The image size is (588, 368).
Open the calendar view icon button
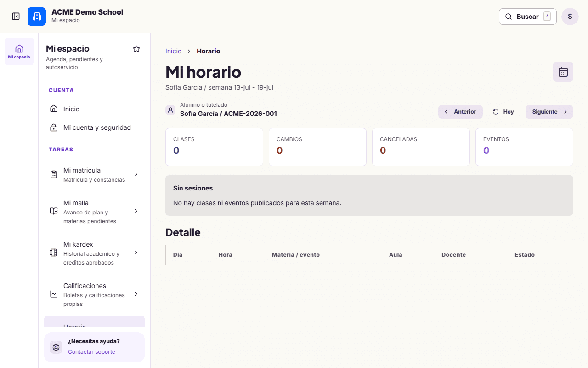(x=563, y=72)
